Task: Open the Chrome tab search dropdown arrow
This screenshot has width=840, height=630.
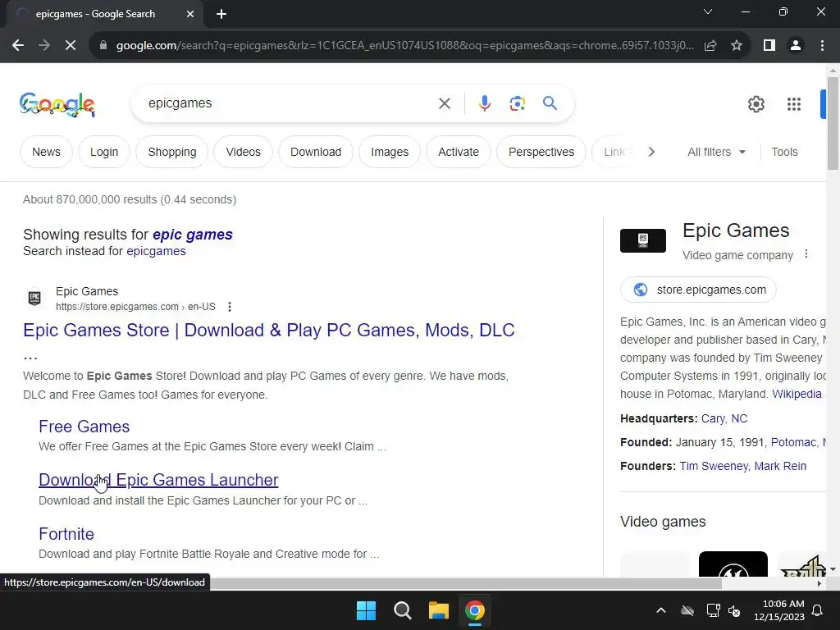Action: pos(708,11)
